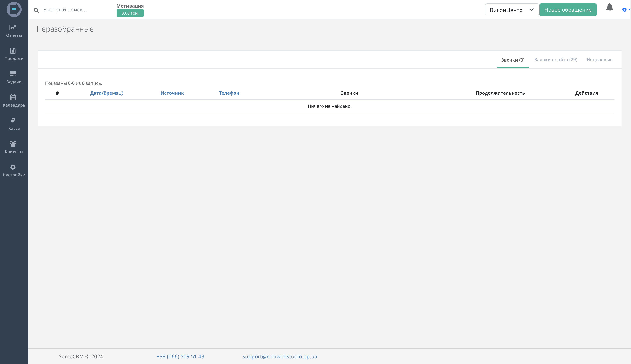The image size is (631, 364).
Task: Focus the Быстрый поиск input field
Action: pyautogui.click(x=75, y=10)
